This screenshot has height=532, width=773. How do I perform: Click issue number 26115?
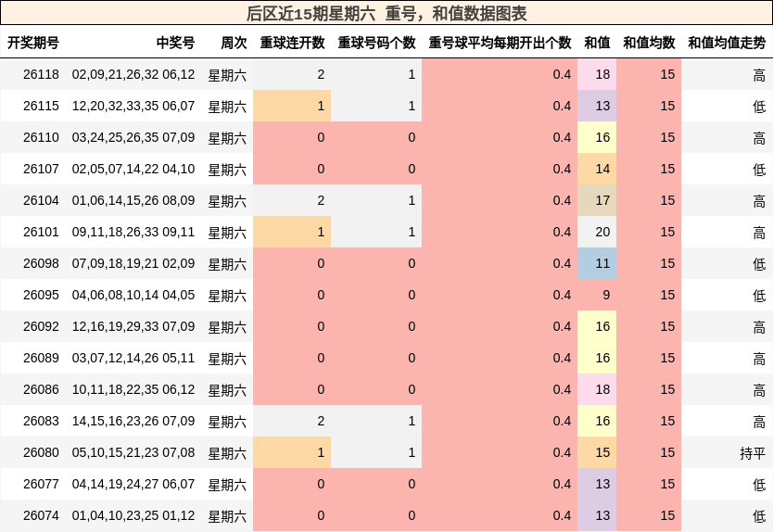(x=41, y=106)
